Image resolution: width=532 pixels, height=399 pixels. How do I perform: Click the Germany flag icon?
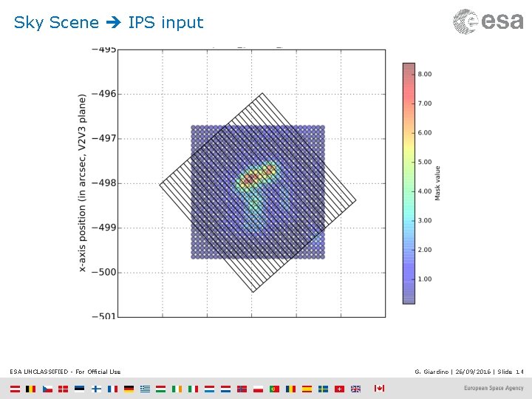129,389
